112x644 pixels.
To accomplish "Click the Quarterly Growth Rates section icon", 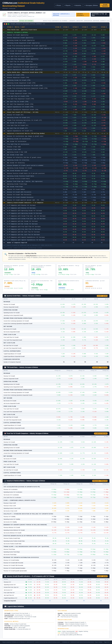I will pos(5,296).
